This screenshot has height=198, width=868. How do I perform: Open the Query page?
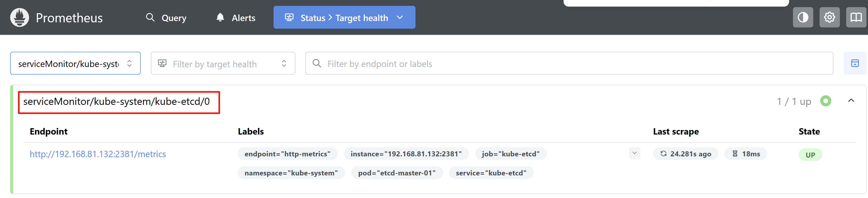166,18
